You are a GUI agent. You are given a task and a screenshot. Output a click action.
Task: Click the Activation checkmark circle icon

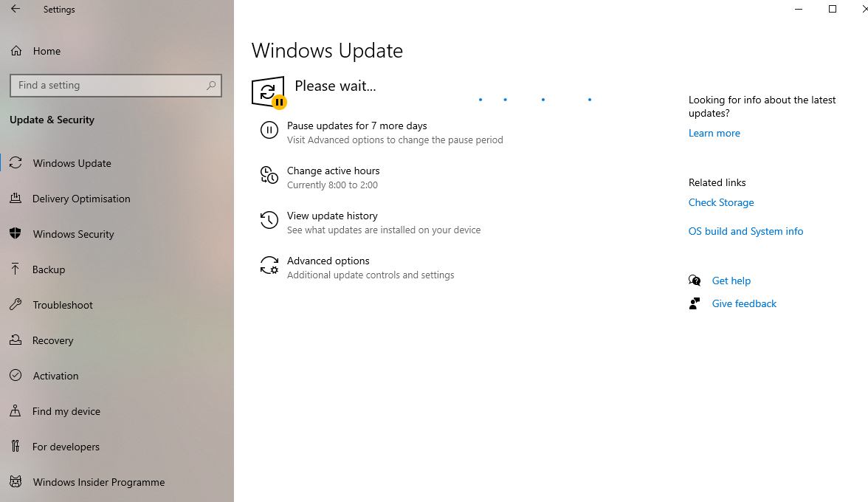pos(15,375)
